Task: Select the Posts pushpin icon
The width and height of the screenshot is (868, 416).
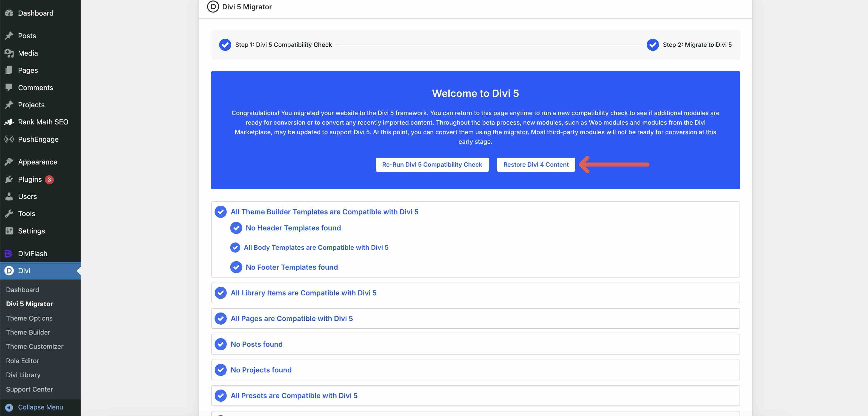Action: click(x=9, y=36)
